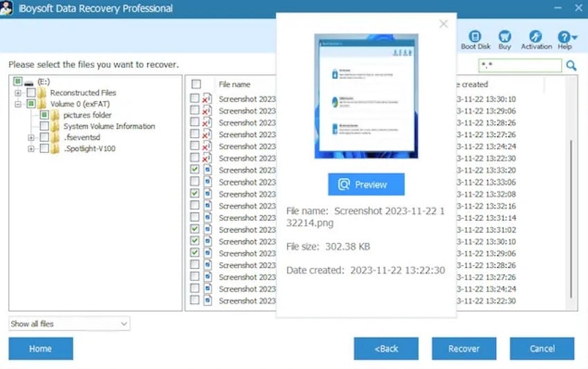Image resolution: width=588 pixels, height=369 pixels.
Task: Click the E: drive icon in tree
Action: [x=29, y=82]
